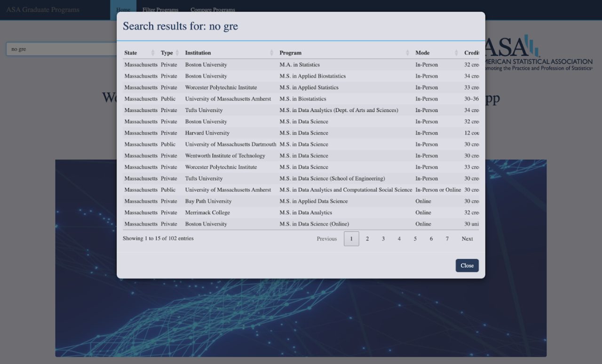Image resolution: width=602 pixels, height=364 pixels.
Task: Select Bay Path University institution cell
Action: pyautogui.click(x=208, y=201)
